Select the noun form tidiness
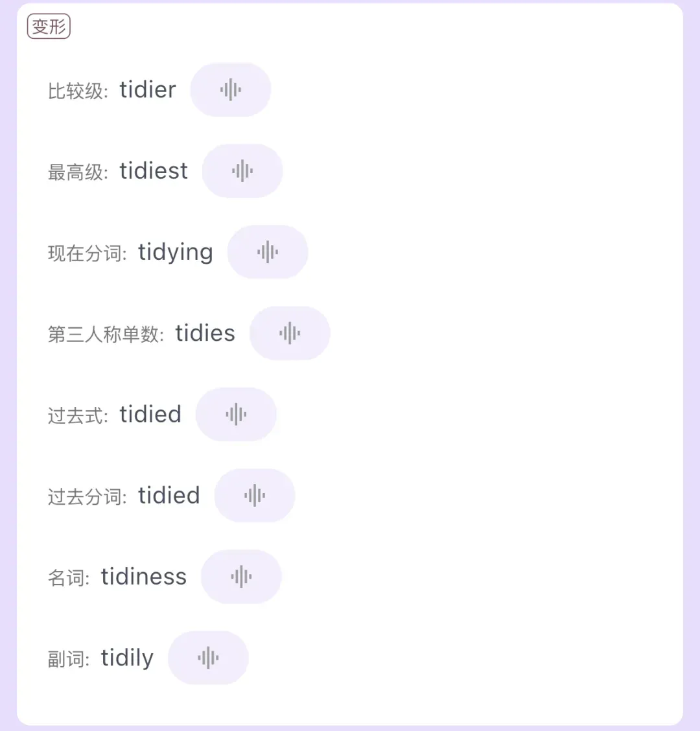Image resolution: width=700 pixels, height=731 pixels. coord(144,576)
